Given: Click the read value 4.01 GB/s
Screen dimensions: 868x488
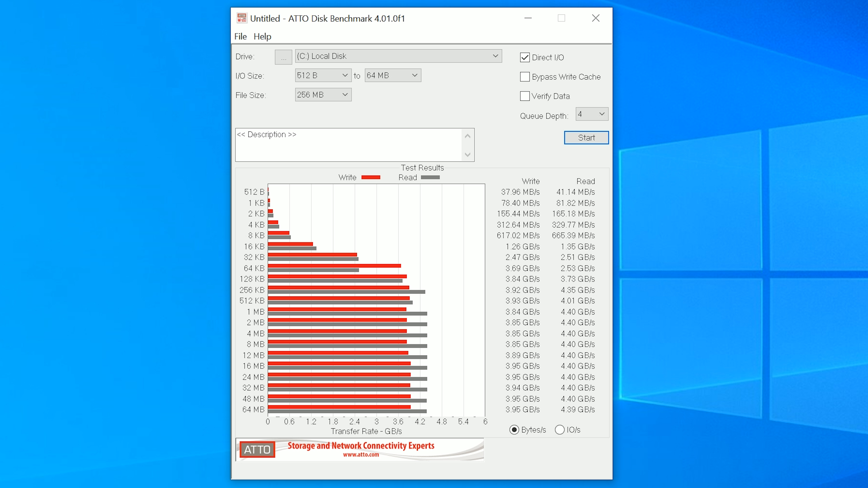Looking at the screenshot, I should tap(578, 301).
